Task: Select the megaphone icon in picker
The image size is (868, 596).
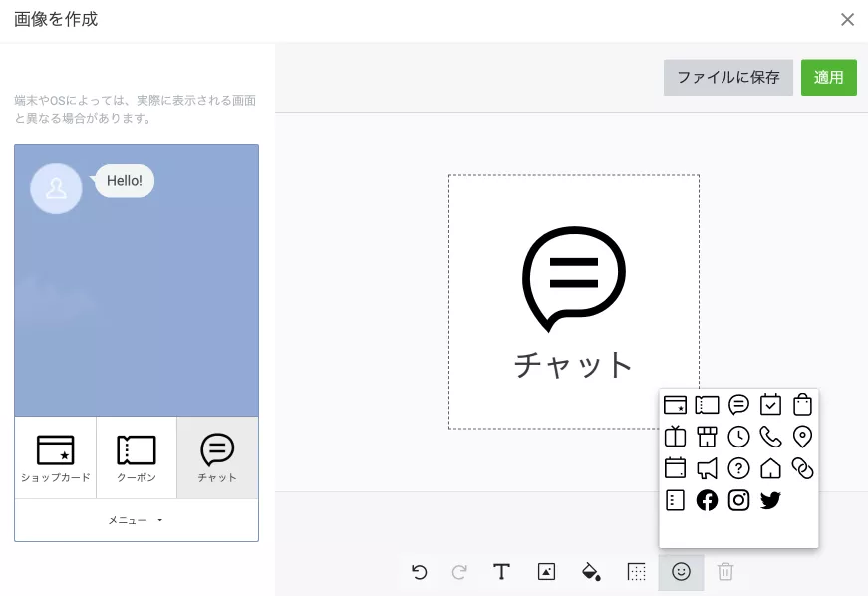Action: point(707,468)
